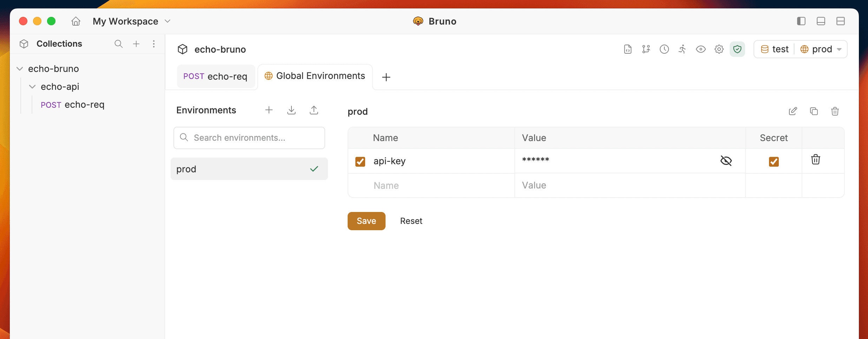Viewport: 868px width, 339px height.
Task: Reset changes to the prod environment
Action: coord(411,221)
